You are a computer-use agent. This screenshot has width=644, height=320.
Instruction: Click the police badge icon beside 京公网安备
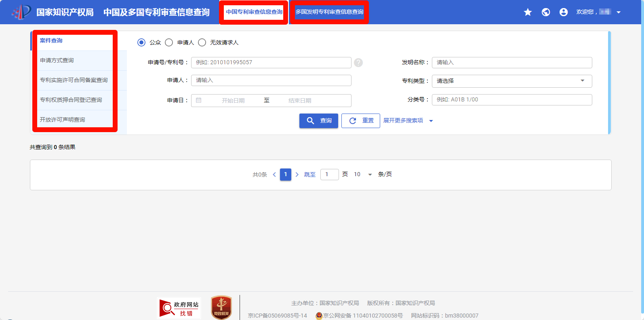click(x=319, y=316)
